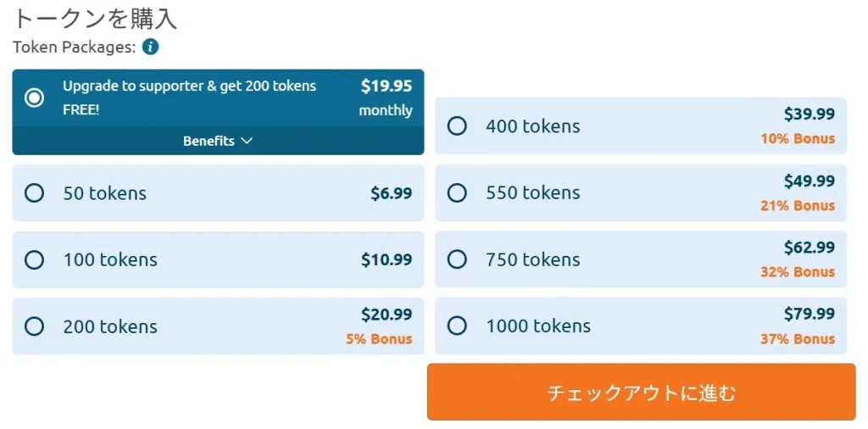This screenshot has height=429, width=868.
Task: Click the Token Packages info icon
Action: click(151, 47)
